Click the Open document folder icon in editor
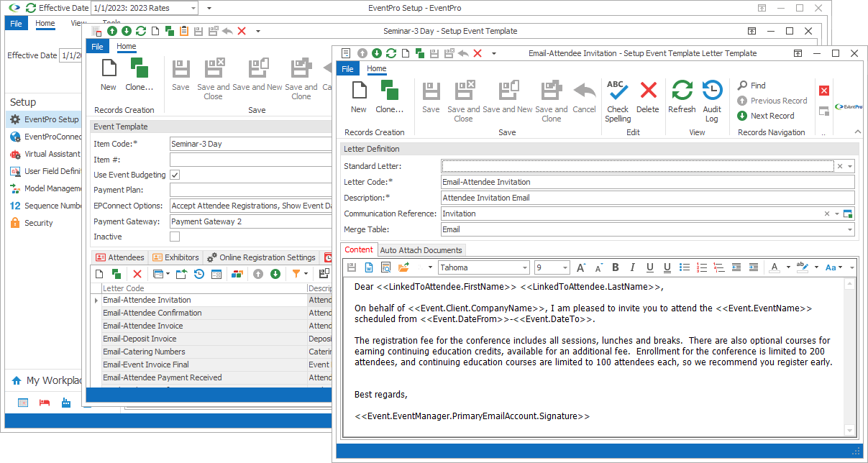Screen dimensions: 868x463 point(403,267)
